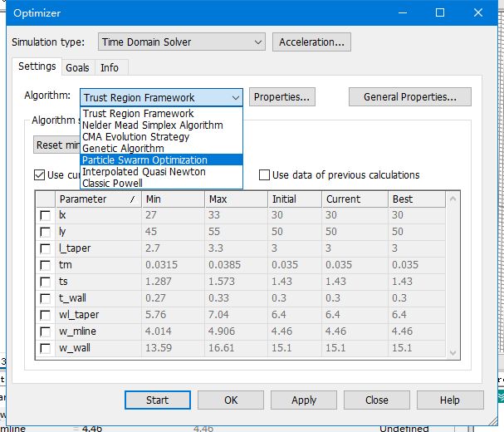Open General Properties... dialog
This screenshot has width=504, height=432.
[410, 97]
